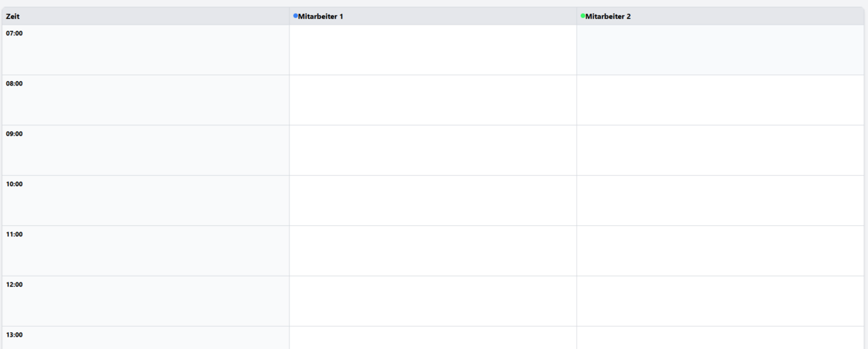
Task: Select the Mitarbeiter 1 column header
Action: 433,16
